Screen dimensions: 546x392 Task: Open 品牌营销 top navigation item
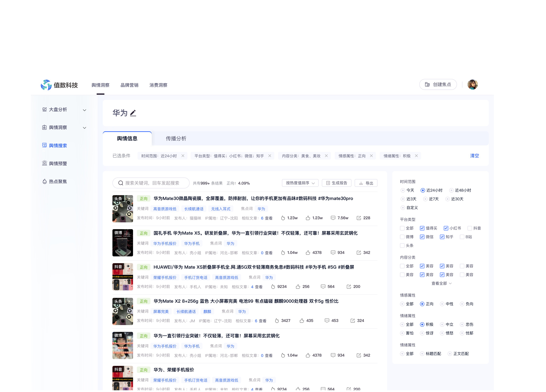click(129, 85)
